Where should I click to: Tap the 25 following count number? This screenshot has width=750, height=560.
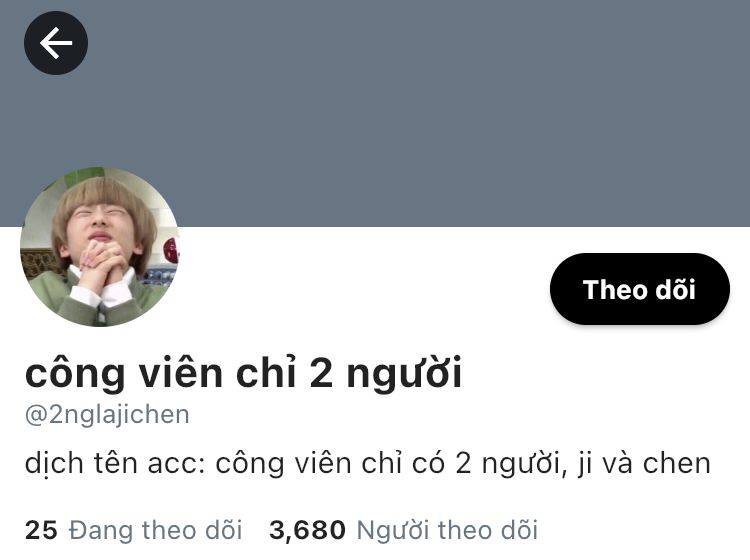[x=41, y=530]
